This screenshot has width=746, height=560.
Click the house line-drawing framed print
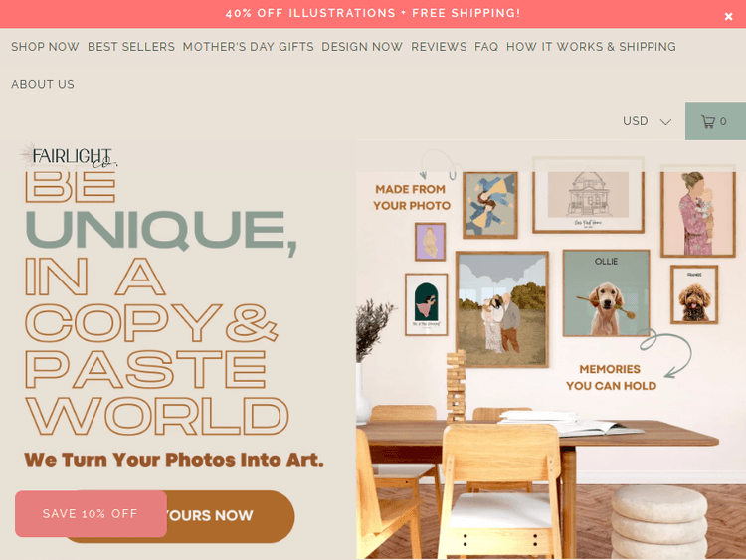point(588,195)
